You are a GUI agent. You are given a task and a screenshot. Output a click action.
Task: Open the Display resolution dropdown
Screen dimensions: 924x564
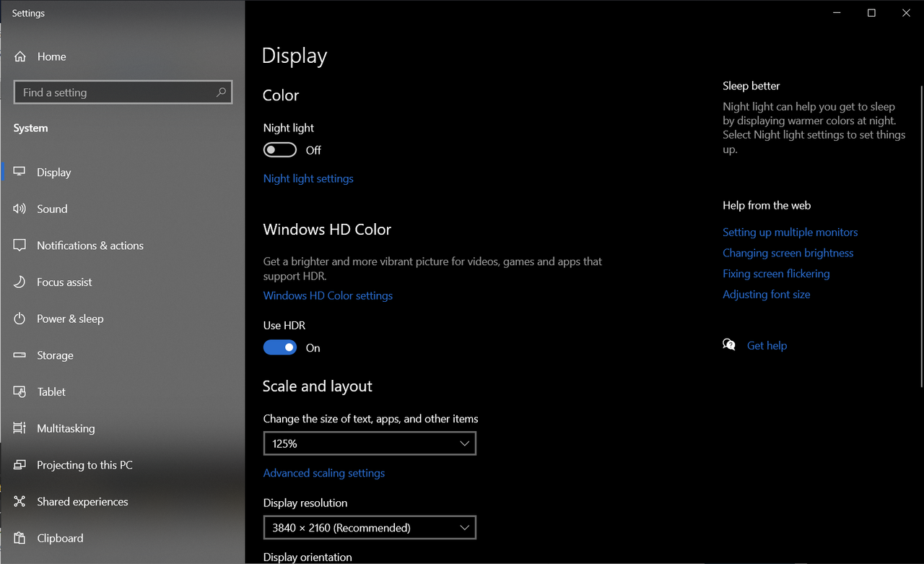tap(370, 528)
